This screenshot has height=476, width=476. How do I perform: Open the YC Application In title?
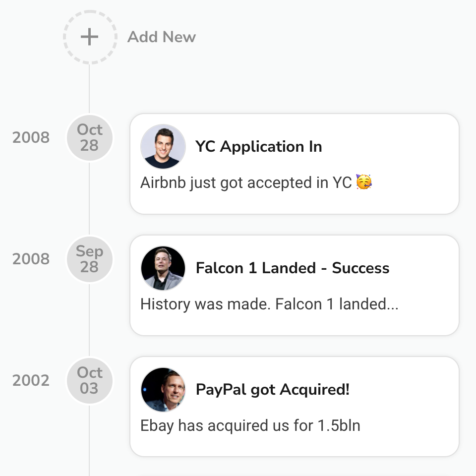point(259,147)
